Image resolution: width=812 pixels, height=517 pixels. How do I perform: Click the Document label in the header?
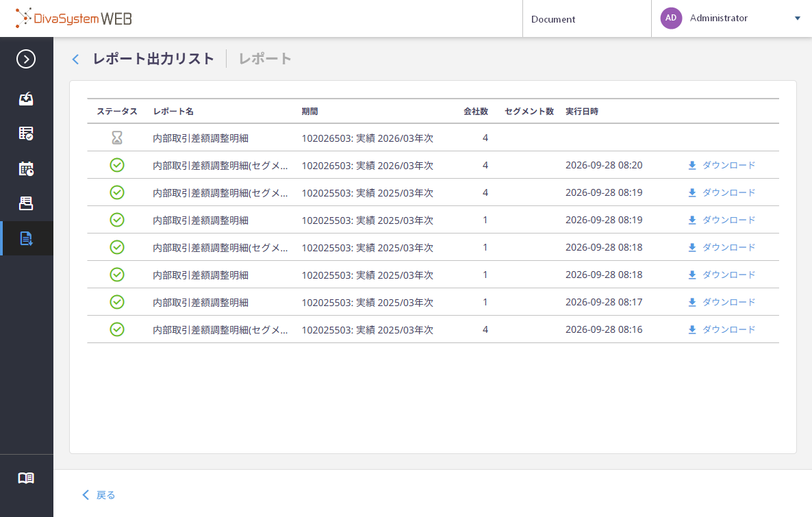[x=553, y=19]
